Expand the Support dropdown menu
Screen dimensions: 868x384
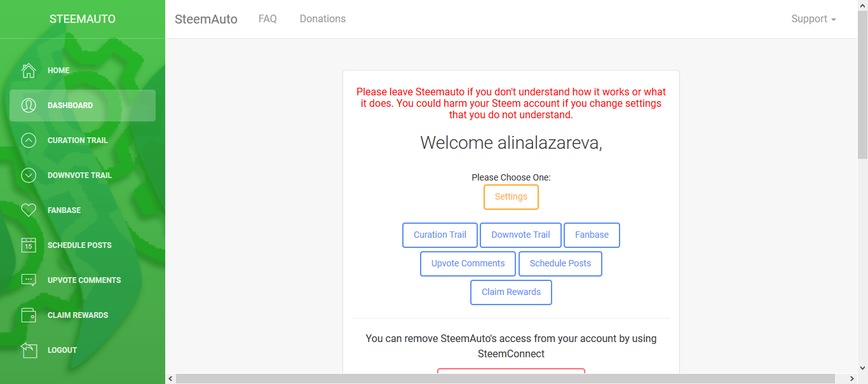[813, 19]
